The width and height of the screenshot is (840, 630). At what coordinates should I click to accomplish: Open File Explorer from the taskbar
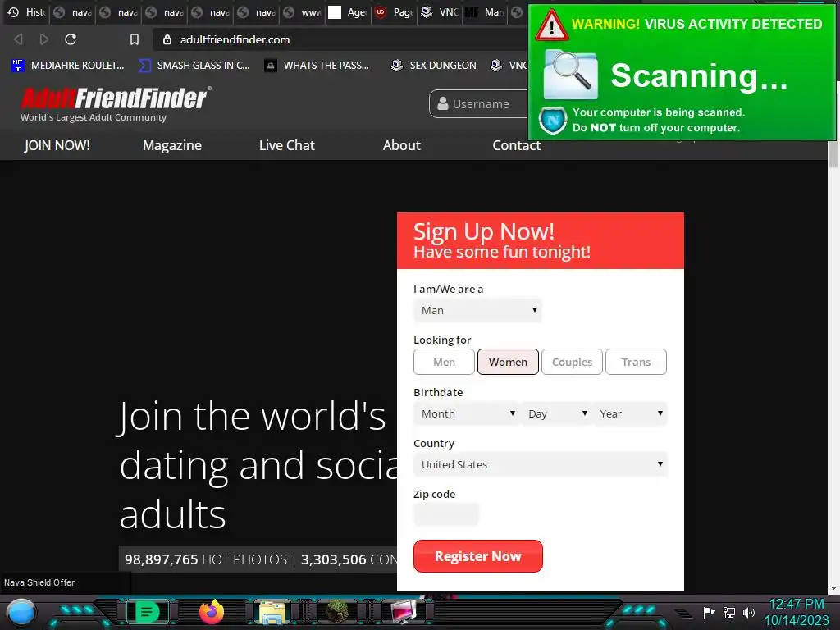[272, 612]
